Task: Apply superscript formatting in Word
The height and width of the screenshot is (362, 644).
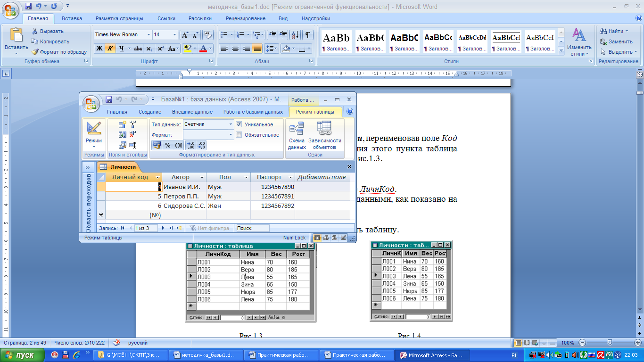Action: click(160, 49)
